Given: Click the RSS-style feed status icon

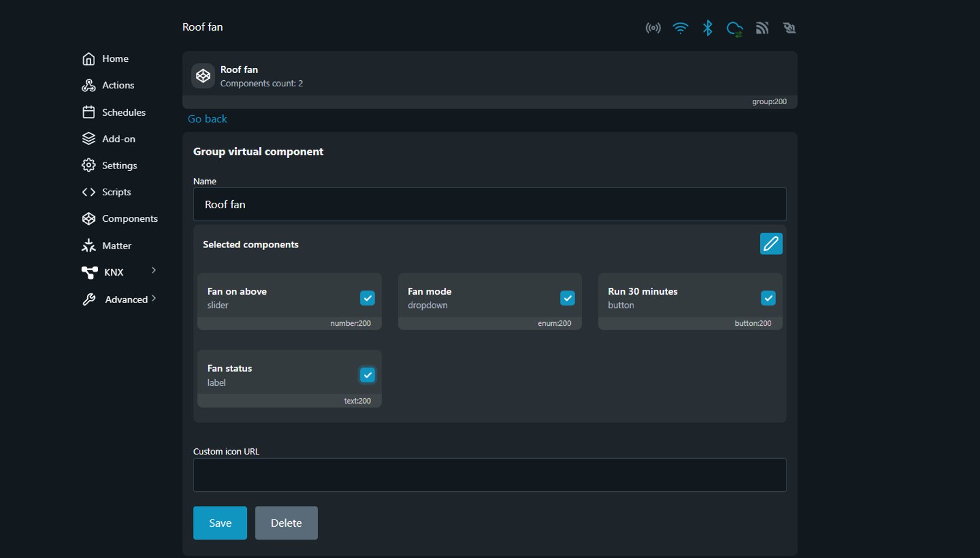Looking at the screenshot, I should [762, 28].
